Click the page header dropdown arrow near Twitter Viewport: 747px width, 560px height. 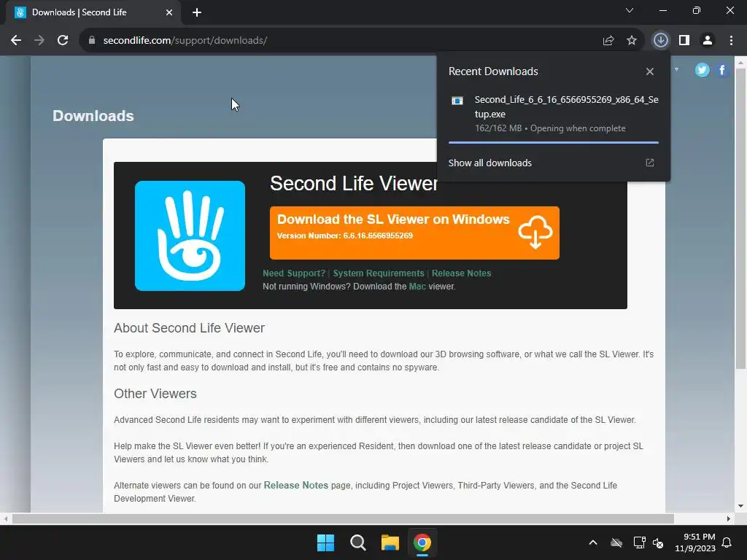676,69
